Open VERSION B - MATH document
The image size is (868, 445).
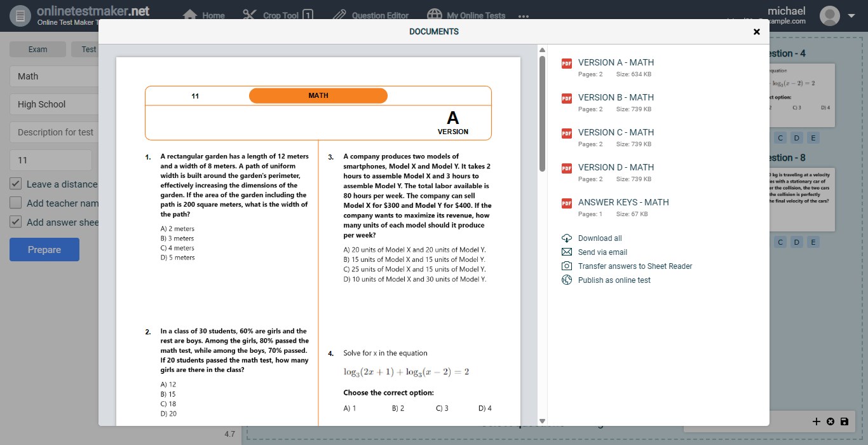[616, 97]
